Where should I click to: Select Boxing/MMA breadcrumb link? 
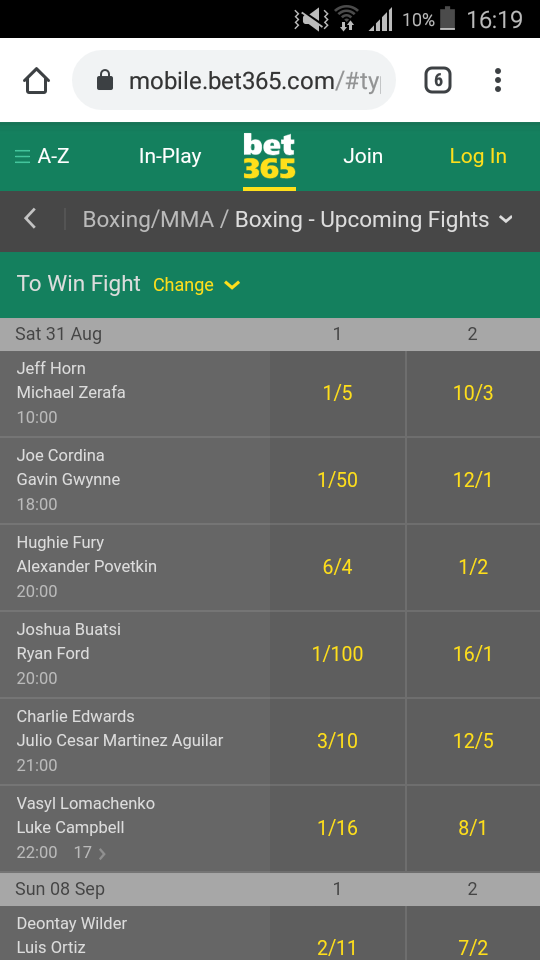pyautogui.click(x=148, y=219)
